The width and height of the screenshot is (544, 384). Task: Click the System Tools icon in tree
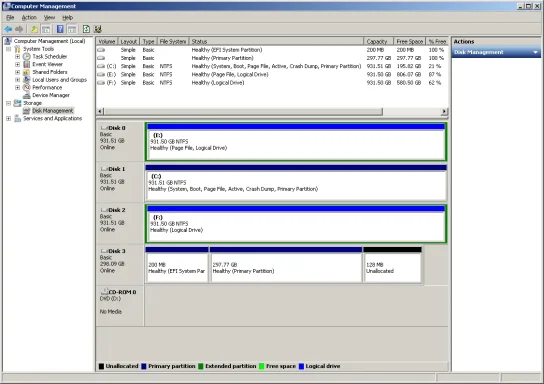(17, 49)
